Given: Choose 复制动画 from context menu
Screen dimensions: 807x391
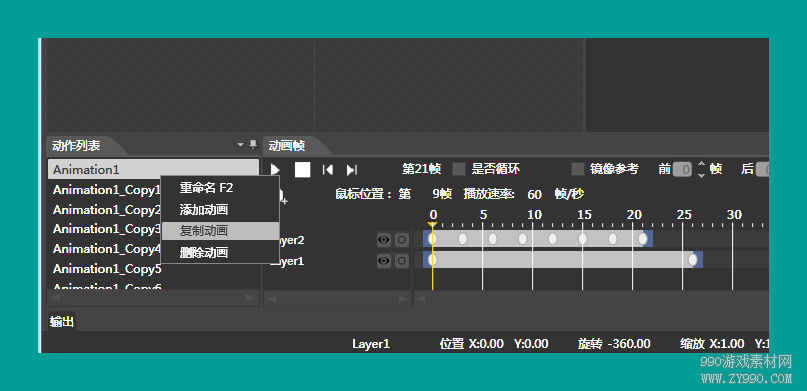Looking at the screenshot, I should (x=220, y=231).
